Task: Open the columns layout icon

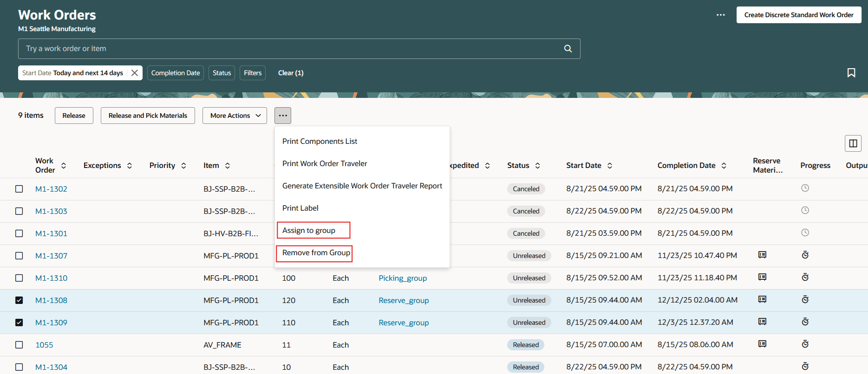Action: click(853, 143)
